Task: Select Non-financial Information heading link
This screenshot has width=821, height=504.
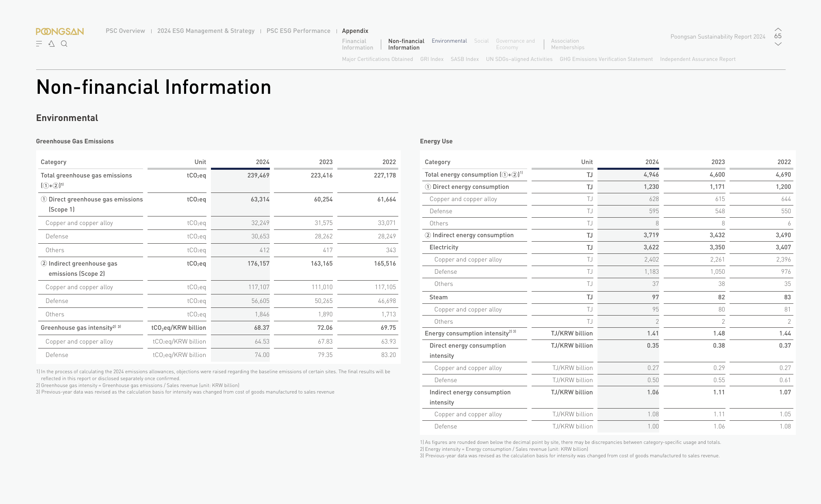Action: click(x=406, y=44)
